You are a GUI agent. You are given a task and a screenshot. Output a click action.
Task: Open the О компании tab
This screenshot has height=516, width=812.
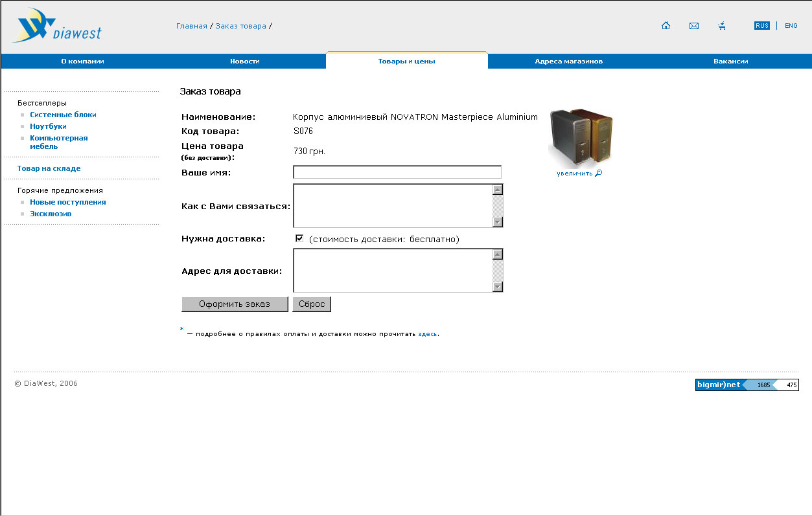[82, 62]
